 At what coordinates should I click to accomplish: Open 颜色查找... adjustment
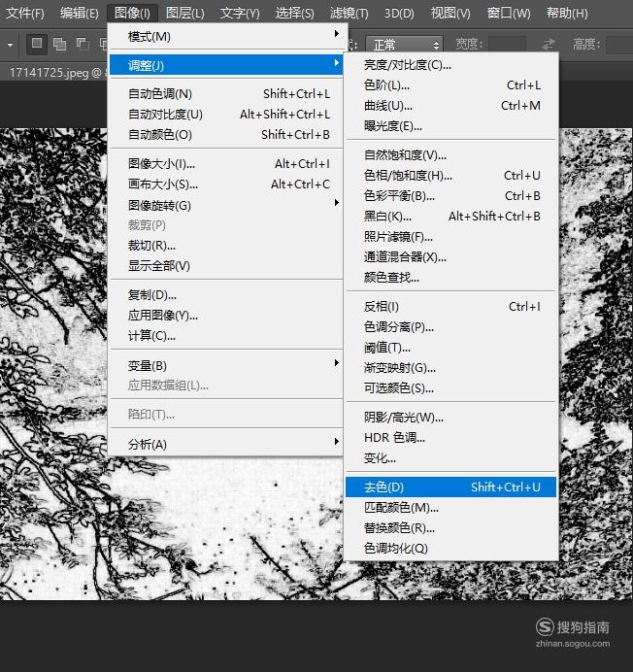pyautogui.click(x=450, y=278)
